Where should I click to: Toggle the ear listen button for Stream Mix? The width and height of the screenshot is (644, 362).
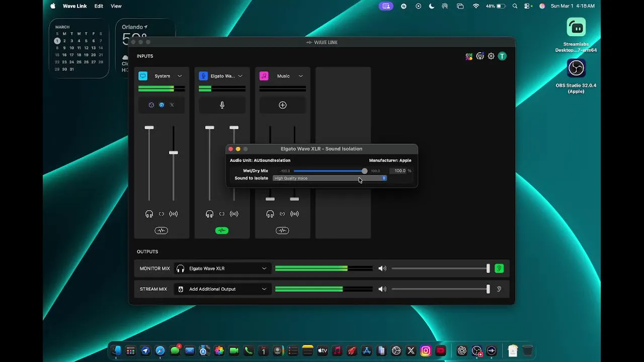tap(499, 289)
